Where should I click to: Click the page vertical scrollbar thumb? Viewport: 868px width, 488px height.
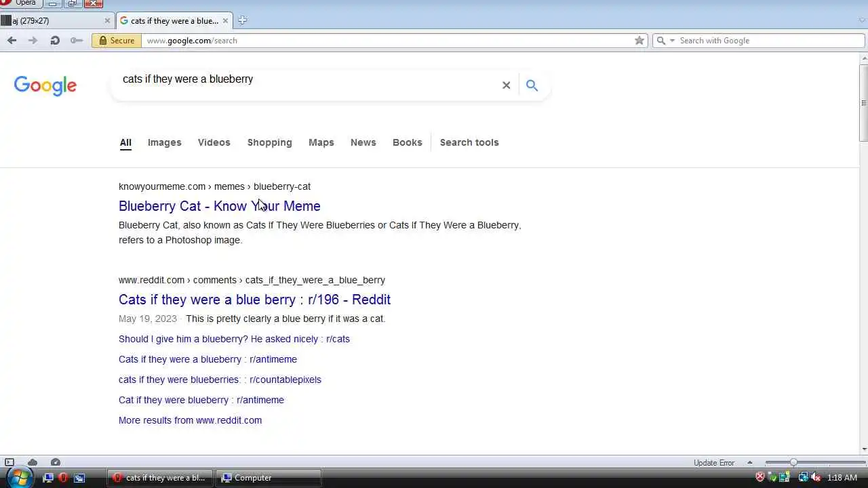863,103
